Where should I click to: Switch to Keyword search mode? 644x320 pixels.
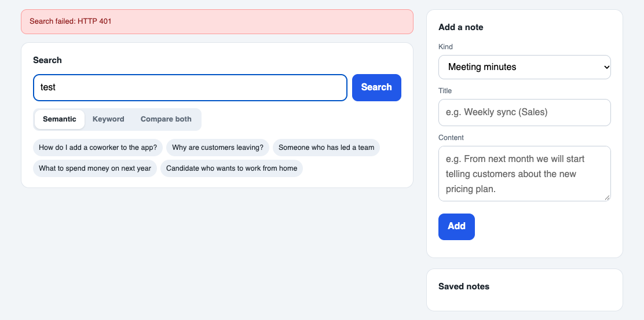pos(108,119)
